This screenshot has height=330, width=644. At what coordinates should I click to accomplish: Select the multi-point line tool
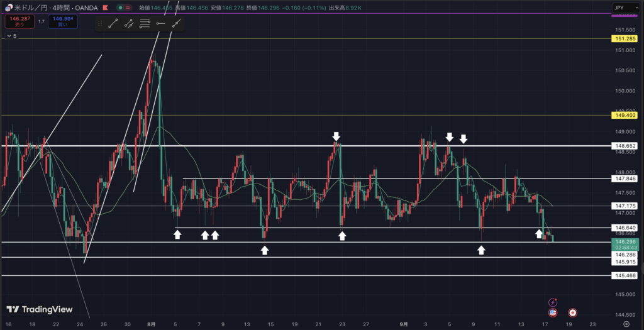(129, 24)
